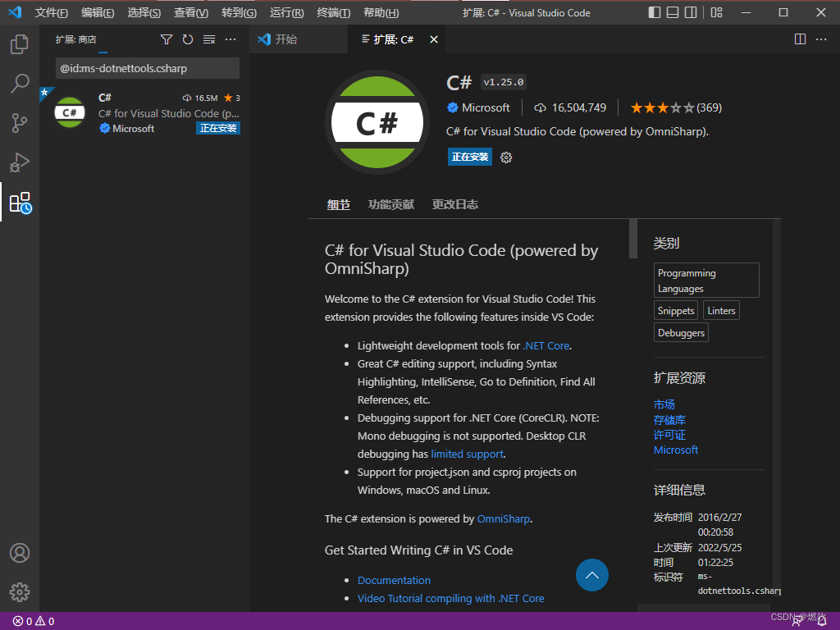The width and height of the screenshot is (840, 630).
Task: Switch to the 开始 editor tab
Action: click(x=299, y=39)
